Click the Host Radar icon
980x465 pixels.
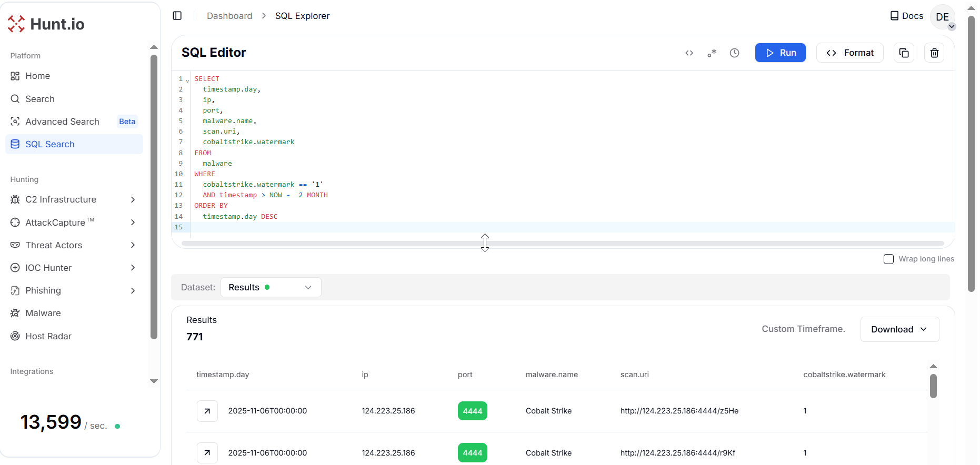(x=15, y=336)
